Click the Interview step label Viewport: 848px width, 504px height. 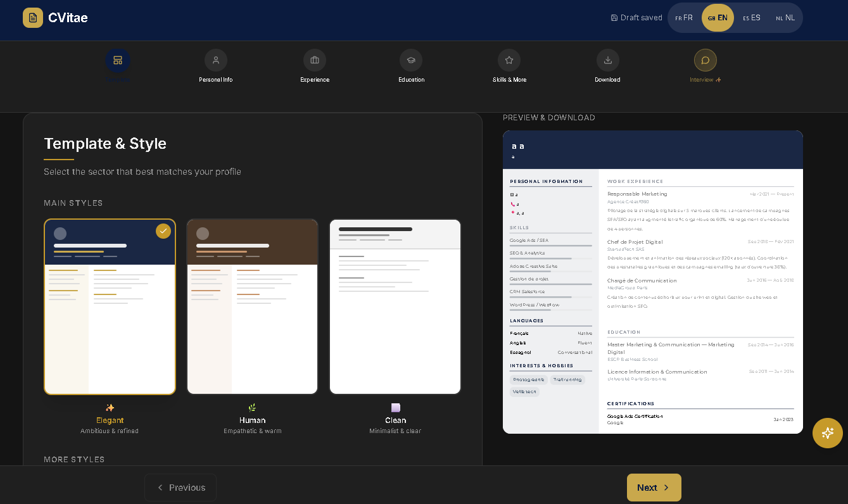(706, 80)
